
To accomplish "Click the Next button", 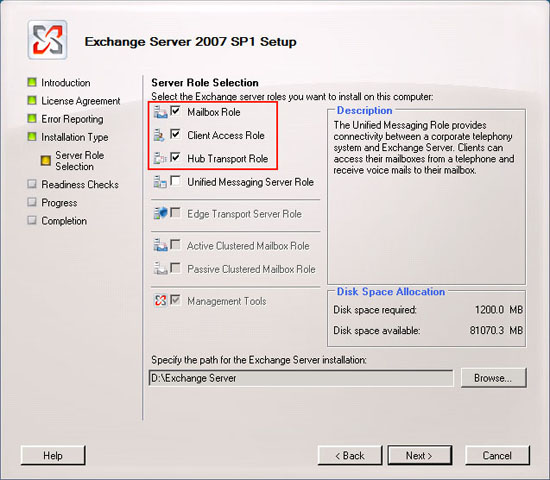I will pos(420,455).
